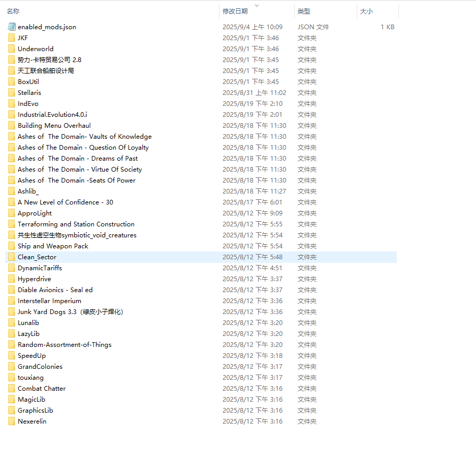Click the enabled_mods.json file icon
The width and height of the screenshot is (476, 469).
point(12,27)
